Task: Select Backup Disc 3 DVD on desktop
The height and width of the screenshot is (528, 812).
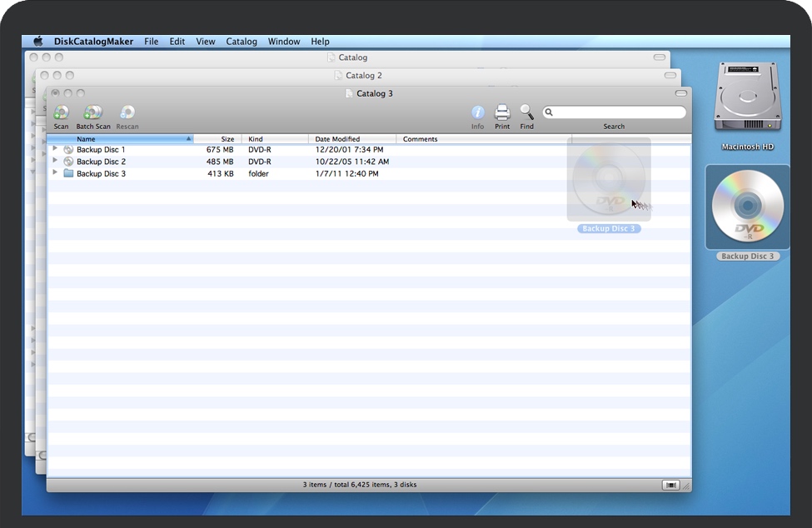Action: pyautogui.click(x=747, y=208)
